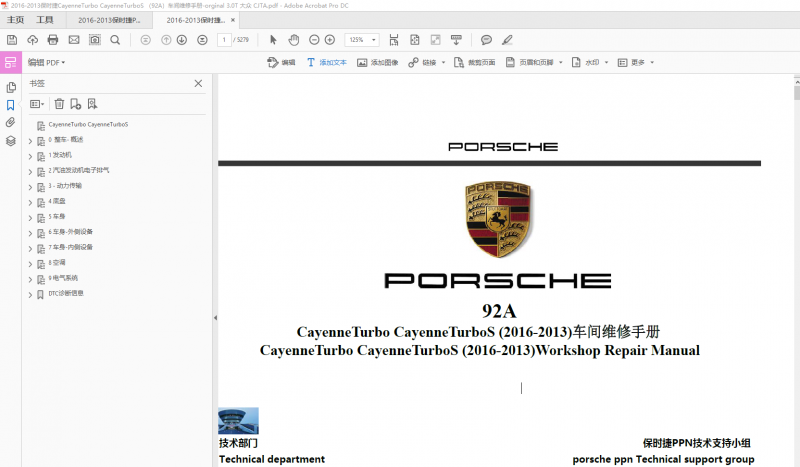Image resolution: width=800 pixels, height=467 pixels.
Task: Click the 页眉和页脚 header and footer button
Action: [x=531, y=62]
